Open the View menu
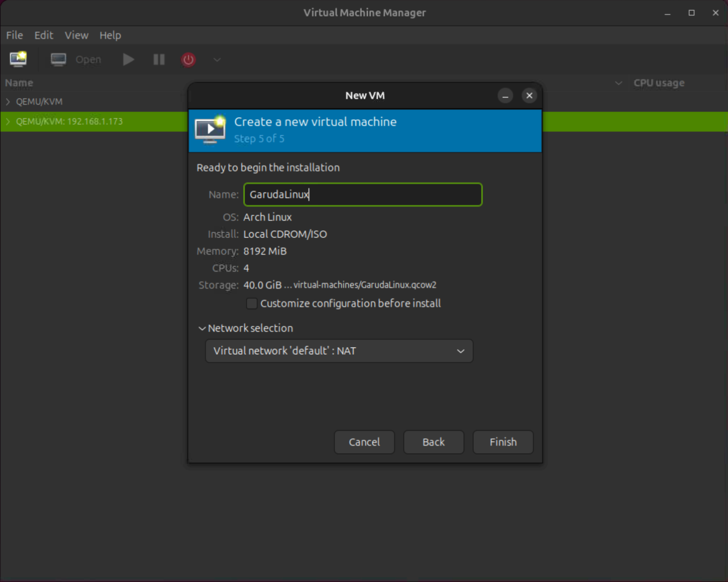Screen dimensions: 728x582 coord(76,35)
